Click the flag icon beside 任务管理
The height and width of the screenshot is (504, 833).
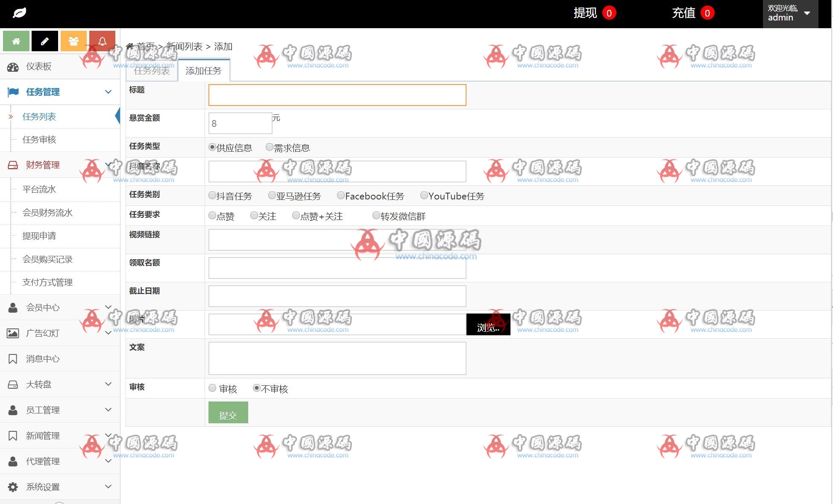tap(13, 92)
